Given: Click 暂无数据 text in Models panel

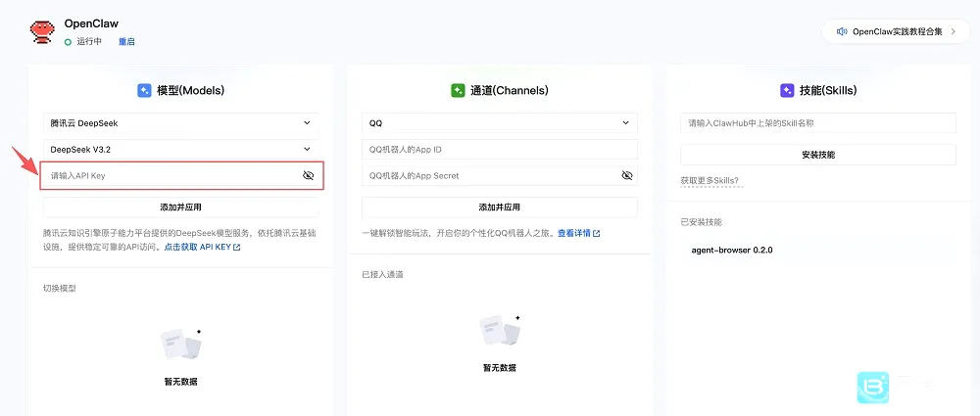Looking at the screenshot, I should 180,382.
